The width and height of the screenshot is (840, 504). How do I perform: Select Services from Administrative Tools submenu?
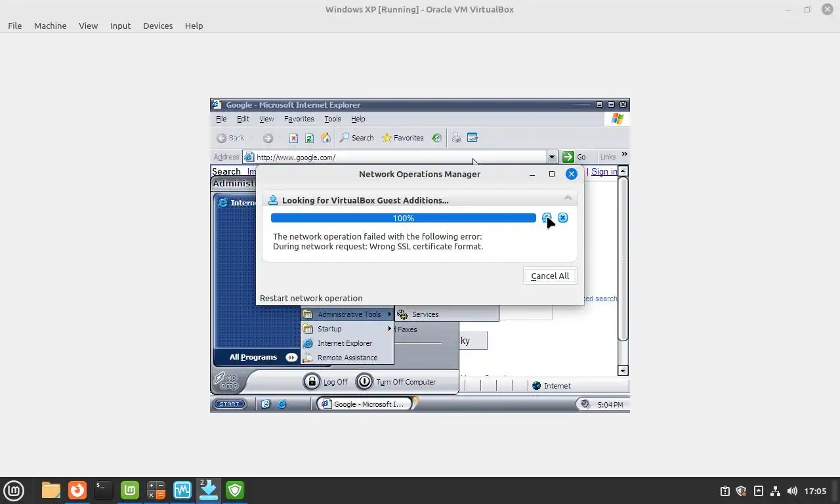click(446, 314)
